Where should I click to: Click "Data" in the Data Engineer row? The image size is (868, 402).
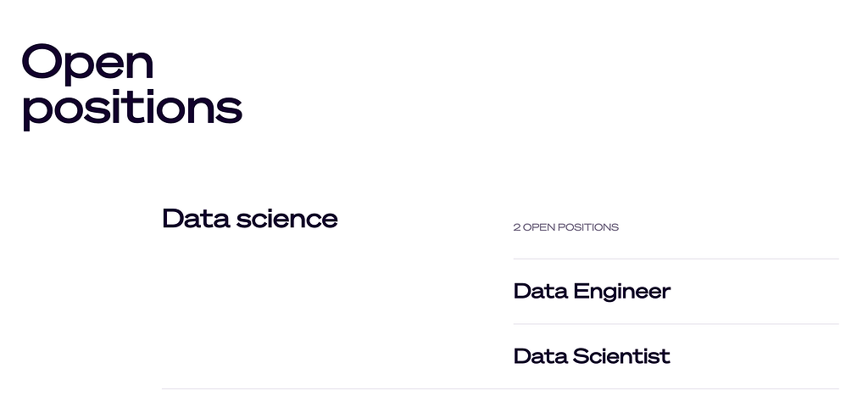click(540, 291)
